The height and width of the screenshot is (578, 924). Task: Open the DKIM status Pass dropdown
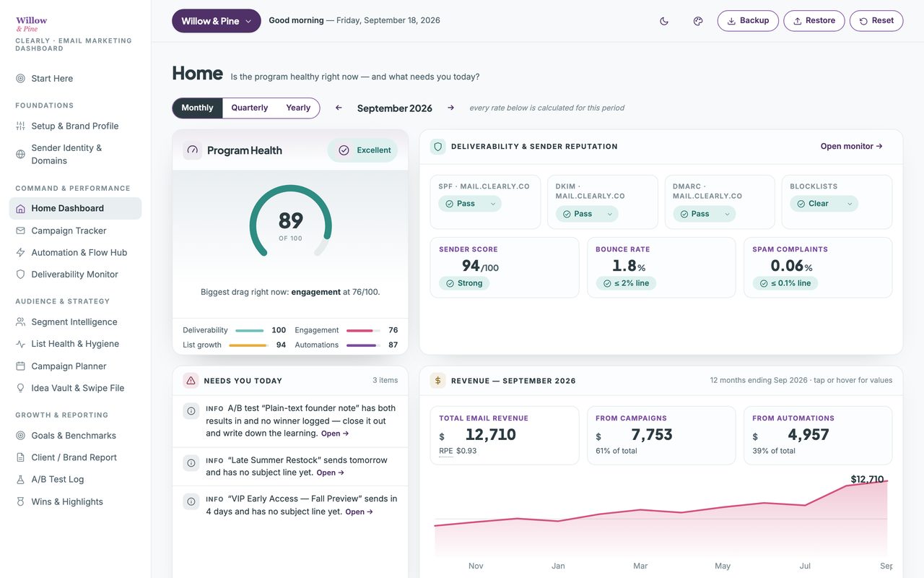coord(587,214)
